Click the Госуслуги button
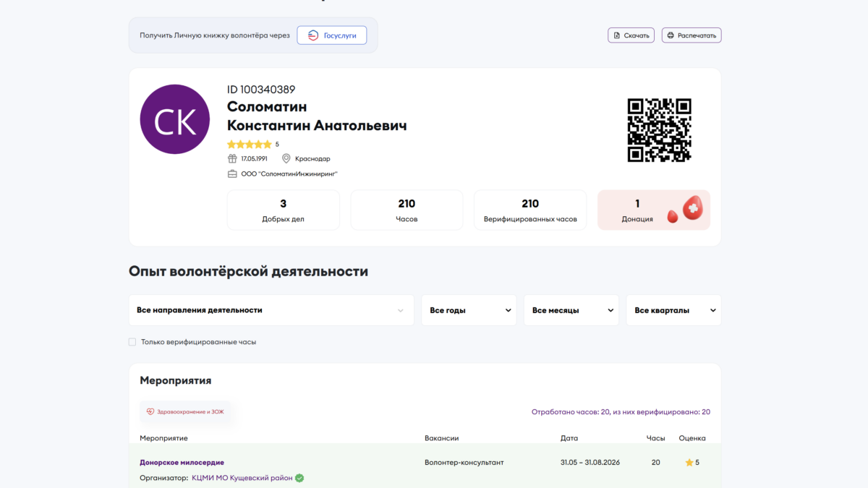This screenshot has width=868, height=488. pyautogui.click(x=331, y=35)
